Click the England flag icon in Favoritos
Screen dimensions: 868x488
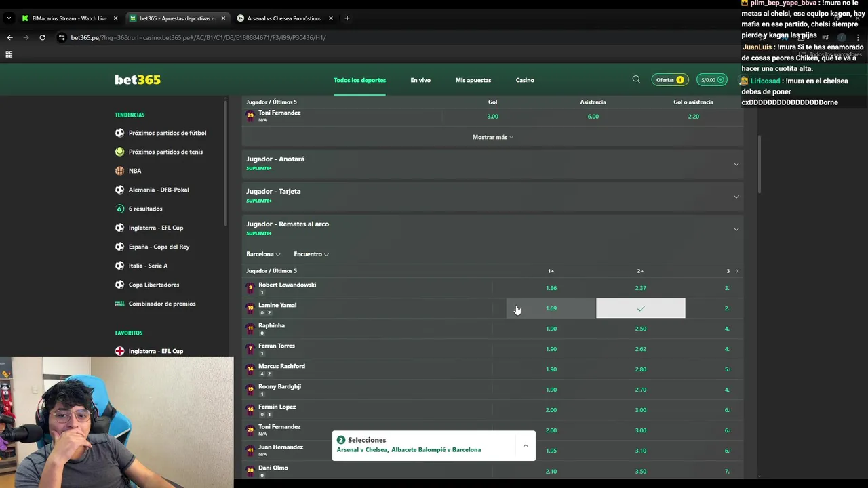(120, 351)
